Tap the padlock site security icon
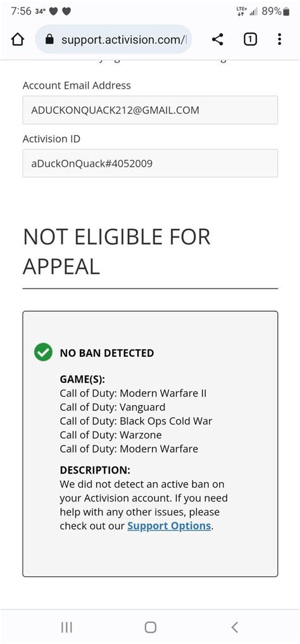Viewport: 300px width, 644px height. coord(49,39)
